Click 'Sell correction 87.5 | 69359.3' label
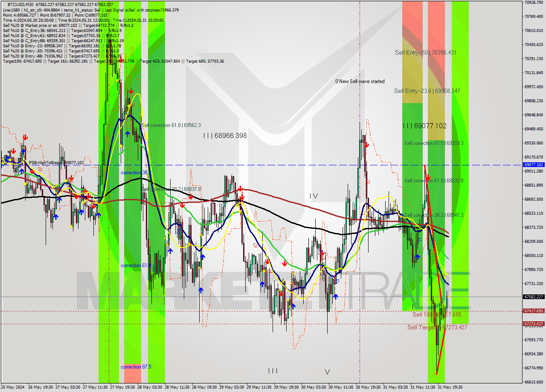Viewport: 546px width, 392px height. pos(434,143)
